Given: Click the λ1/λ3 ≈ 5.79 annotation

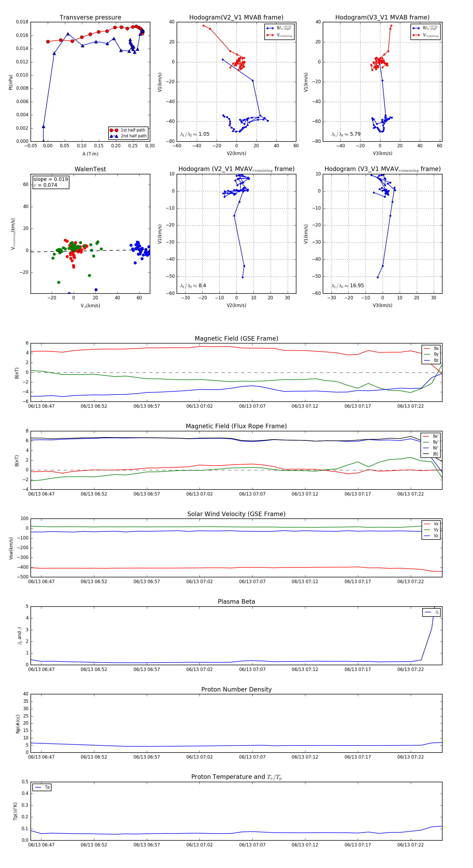Looking at the screenshot, I should point(346,134).
